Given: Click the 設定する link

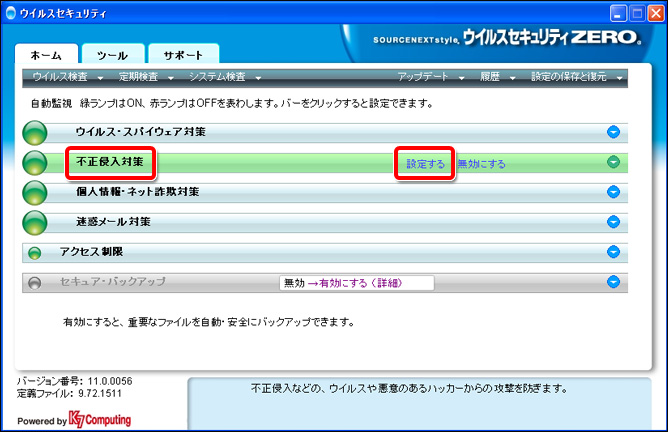Looking at the screenshot, I should point(425,164).
